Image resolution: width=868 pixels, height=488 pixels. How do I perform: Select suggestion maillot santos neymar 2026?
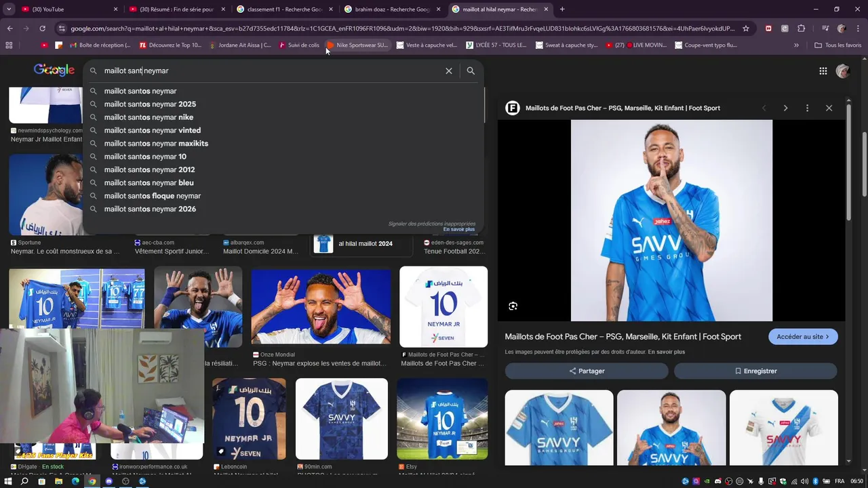point(283,209)
